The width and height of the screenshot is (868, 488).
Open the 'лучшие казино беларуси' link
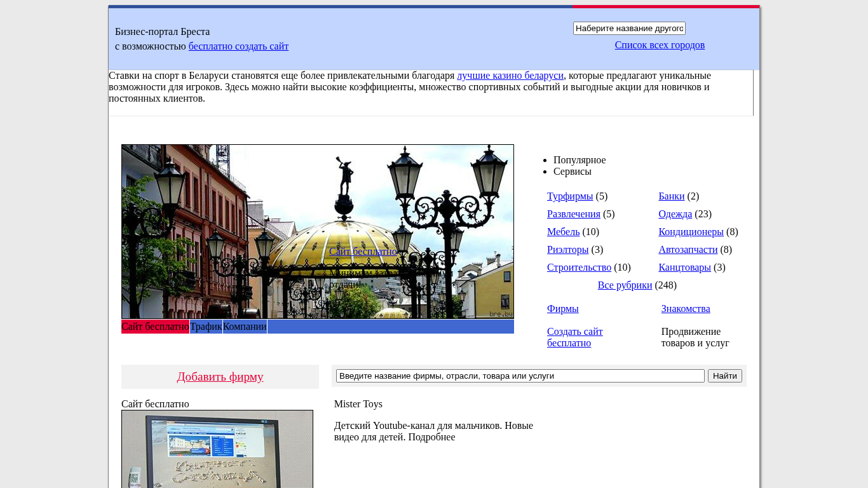(510, 76)
